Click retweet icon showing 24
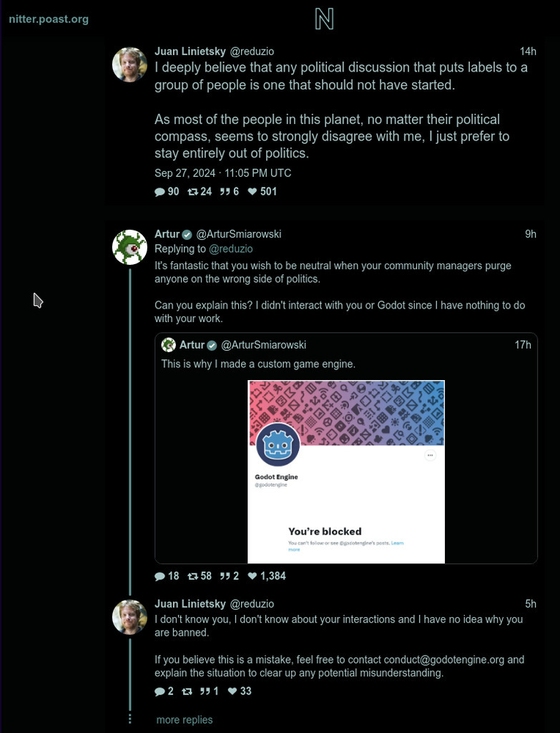Viewport: 560px width, 733px height. (192, 192)
